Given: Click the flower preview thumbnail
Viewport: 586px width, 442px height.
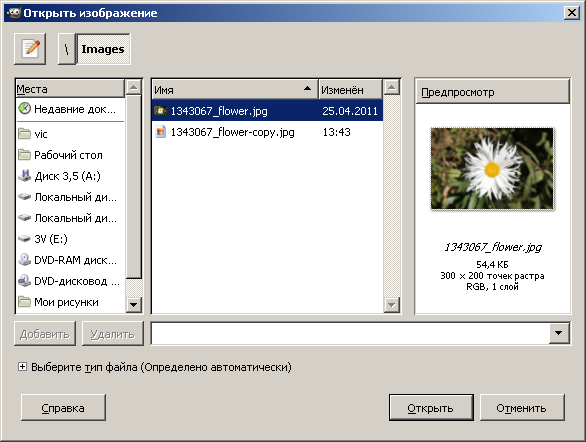Looking at the screenshot, I should pos(492,169).
